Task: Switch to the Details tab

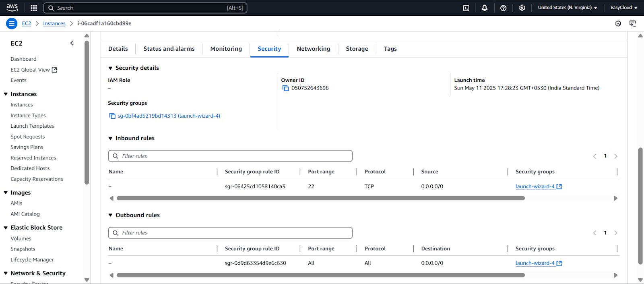Action: pyautogui.click(x=118, y=49)
